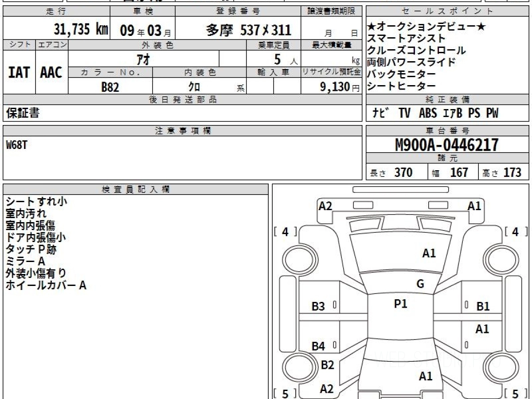This screenshot has width=532, height=399.
Task: Select the height value 173
Action: 512,172
